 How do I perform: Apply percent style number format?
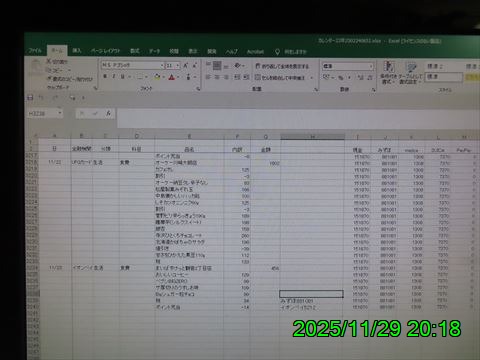click(341, 77)
